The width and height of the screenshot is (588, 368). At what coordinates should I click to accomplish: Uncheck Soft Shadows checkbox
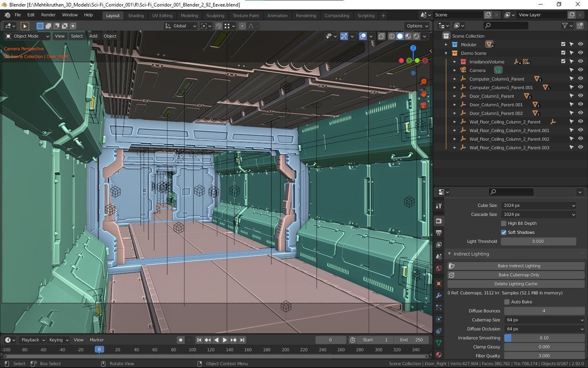(x=503, y=232)
